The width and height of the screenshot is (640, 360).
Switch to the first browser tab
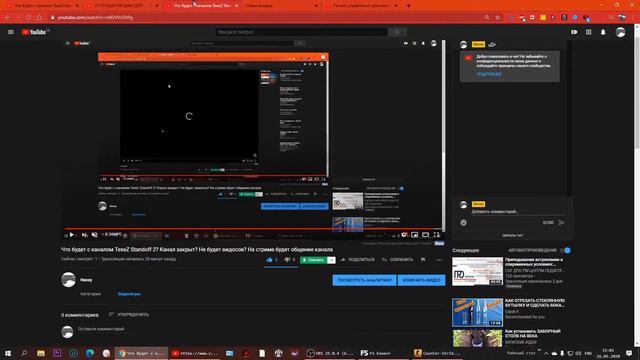pyautogui.click(x=42, y=6)
